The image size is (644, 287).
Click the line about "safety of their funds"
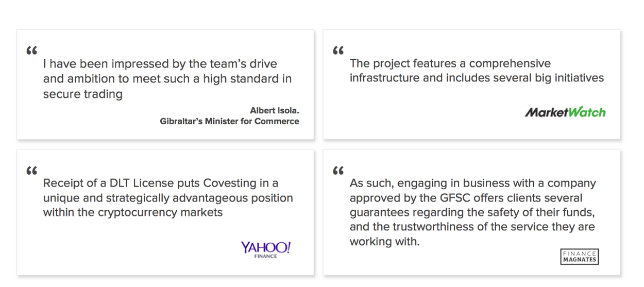point(472,212)
